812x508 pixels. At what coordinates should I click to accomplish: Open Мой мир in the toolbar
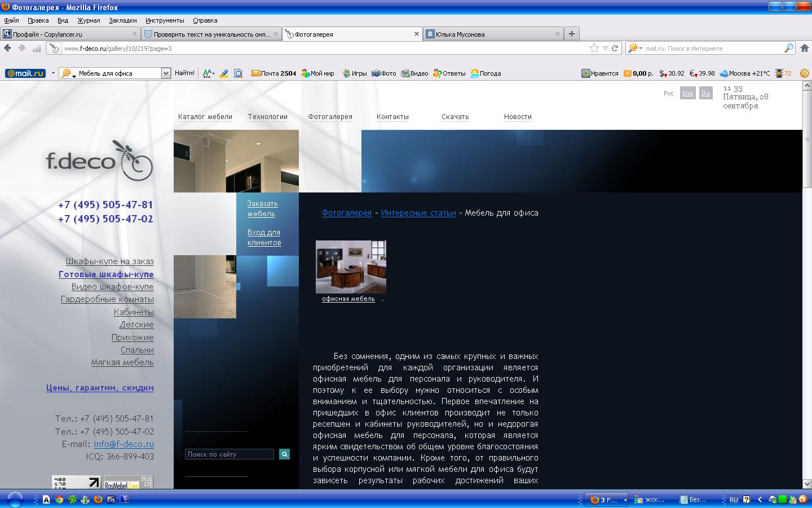pos(317,73)
